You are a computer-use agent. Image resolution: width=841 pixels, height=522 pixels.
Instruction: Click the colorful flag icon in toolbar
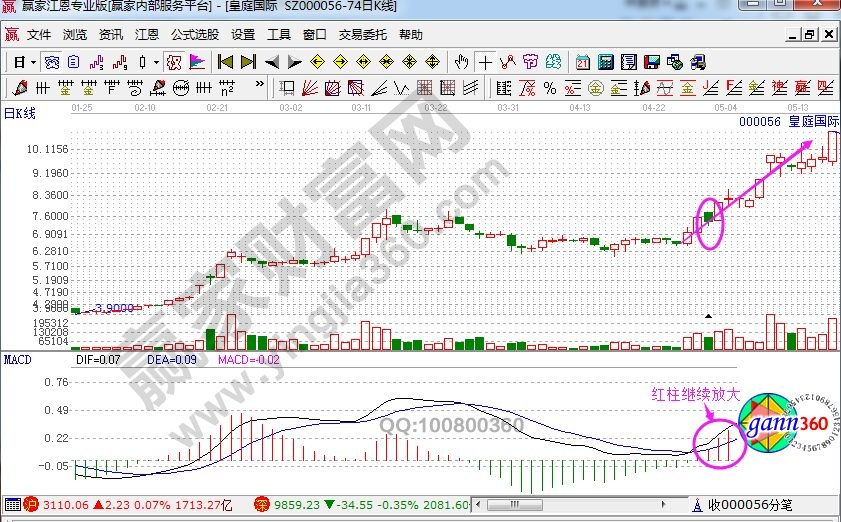click(198, 62)
